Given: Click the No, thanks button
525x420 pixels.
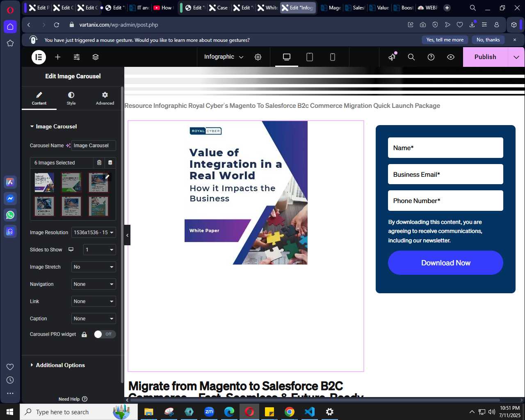Looking at the screenshot, I should 488,40.
